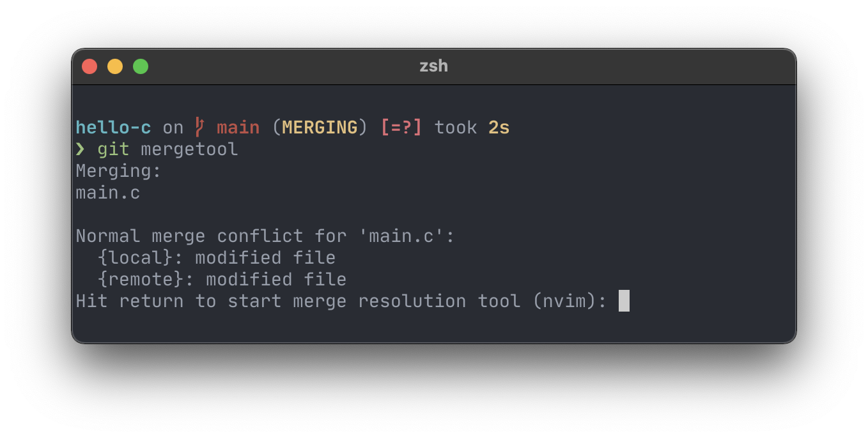Click the Normal merge conflict message
The image size is (868, 438).
tap(265, 236)
